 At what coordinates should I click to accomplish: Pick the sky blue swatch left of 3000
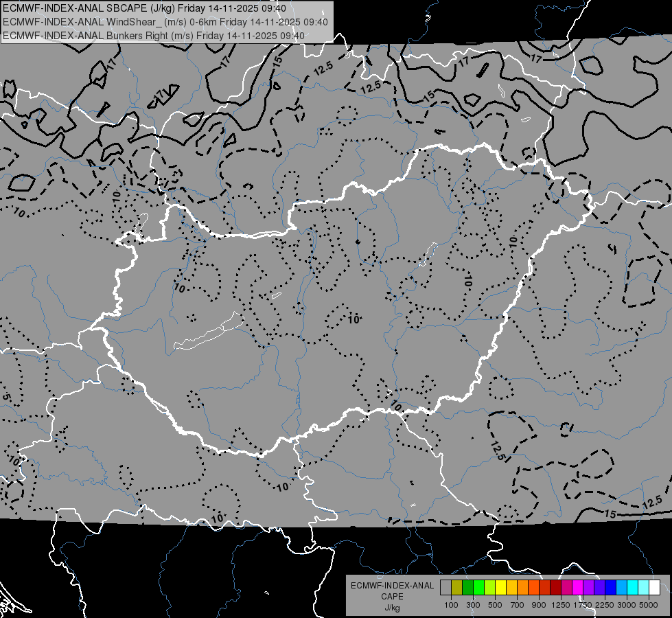point(622,587)
